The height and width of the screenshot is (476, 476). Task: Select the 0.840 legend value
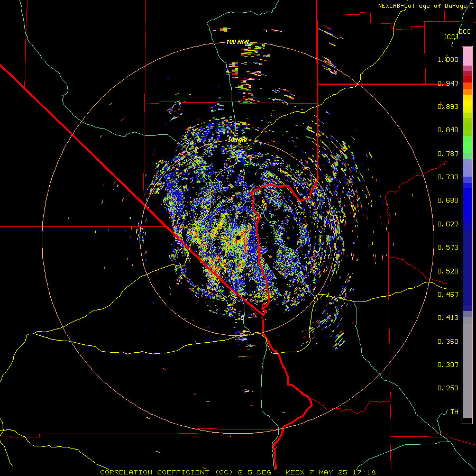[448, 130]
